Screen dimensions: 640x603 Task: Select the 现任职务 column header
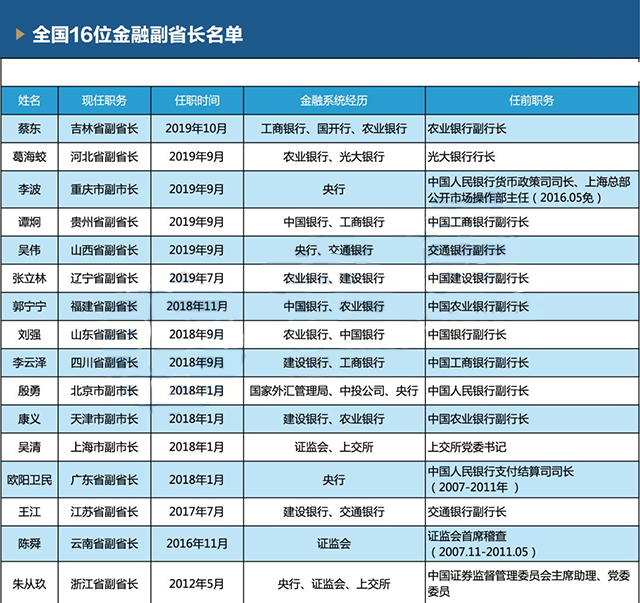point(104,100)
